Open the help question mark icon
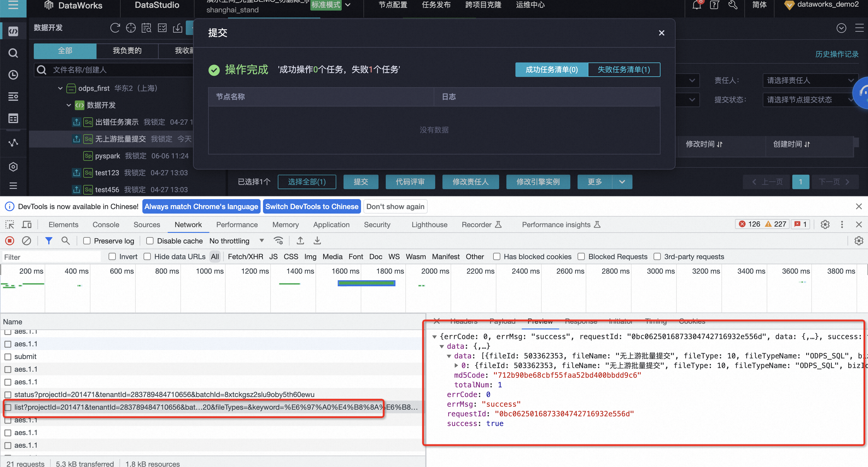 714,5
